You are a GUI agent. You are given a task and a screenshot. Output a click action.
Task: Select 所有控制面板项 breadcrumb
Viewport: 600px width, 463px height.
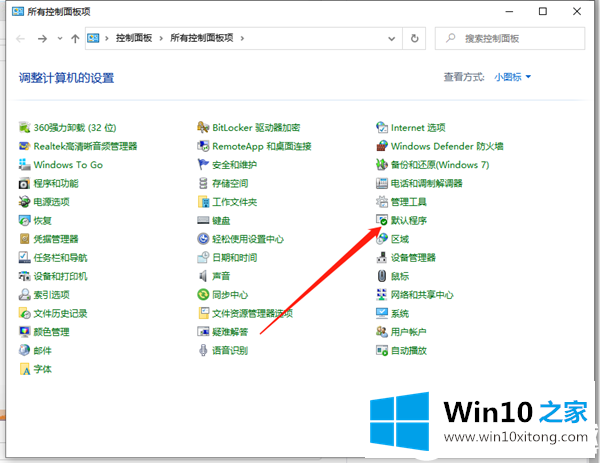click(202, 38)
